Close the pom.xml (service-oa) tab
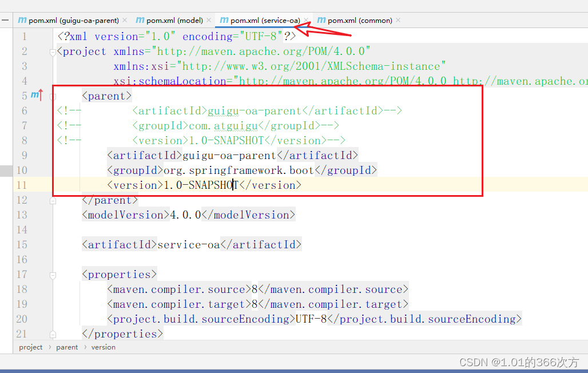Screen dimensions: 588x373 click(x=305, y=19)
